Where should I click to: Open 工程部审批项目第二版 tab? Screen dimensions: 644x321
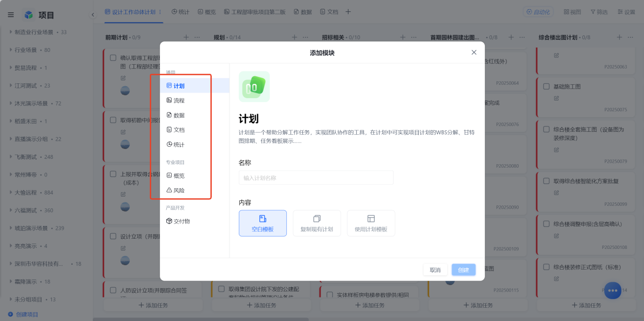click(x=254, y=12)
